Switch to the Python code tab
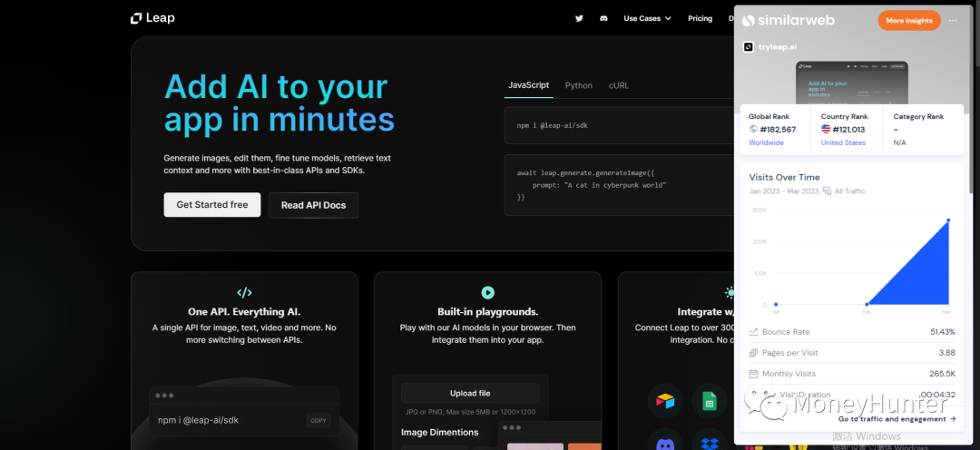This screenshot has width=980, height=450. click(579, 85)
